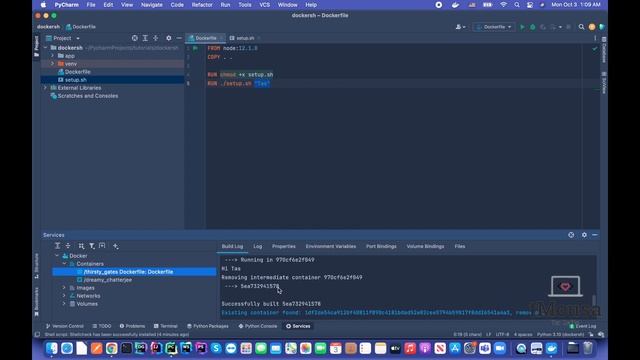
Task: Expand the Images node
Action: (64, 288)
